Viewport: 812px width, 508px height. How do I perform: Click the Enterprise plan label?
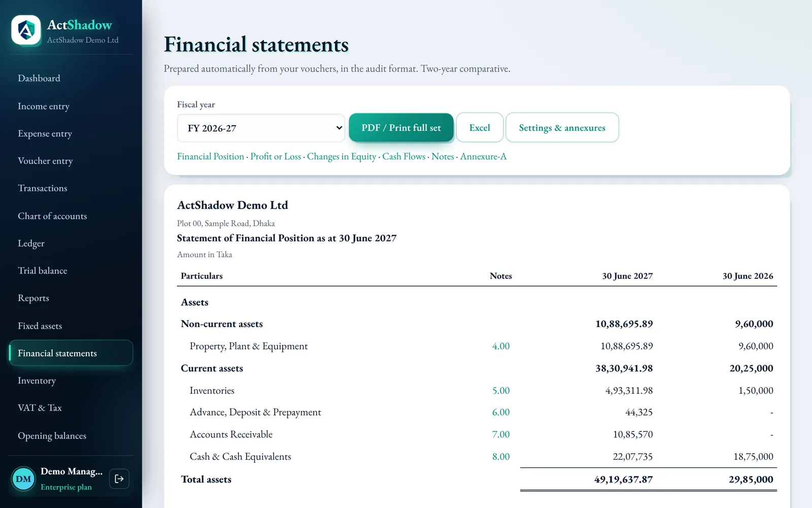tap(66, 487)
